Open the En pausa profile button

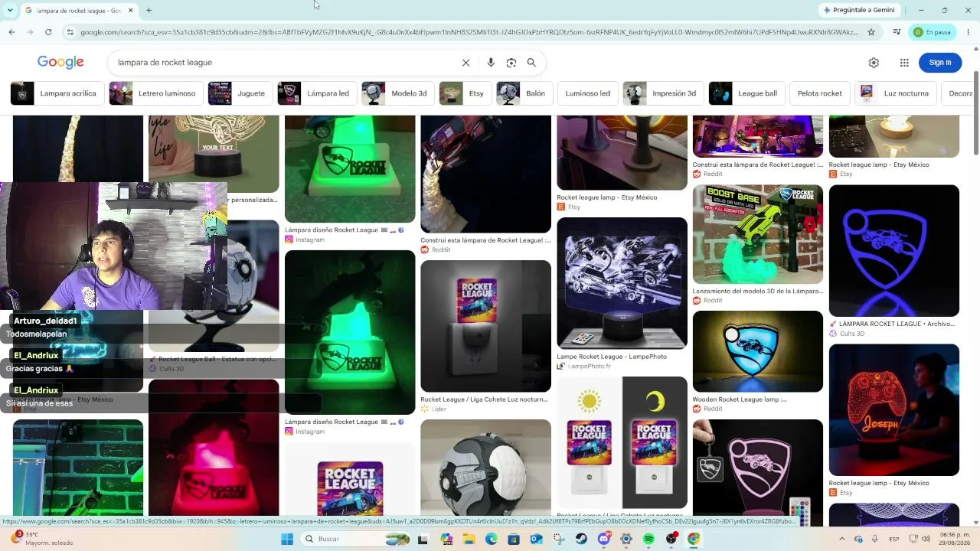tap(932, 32)
